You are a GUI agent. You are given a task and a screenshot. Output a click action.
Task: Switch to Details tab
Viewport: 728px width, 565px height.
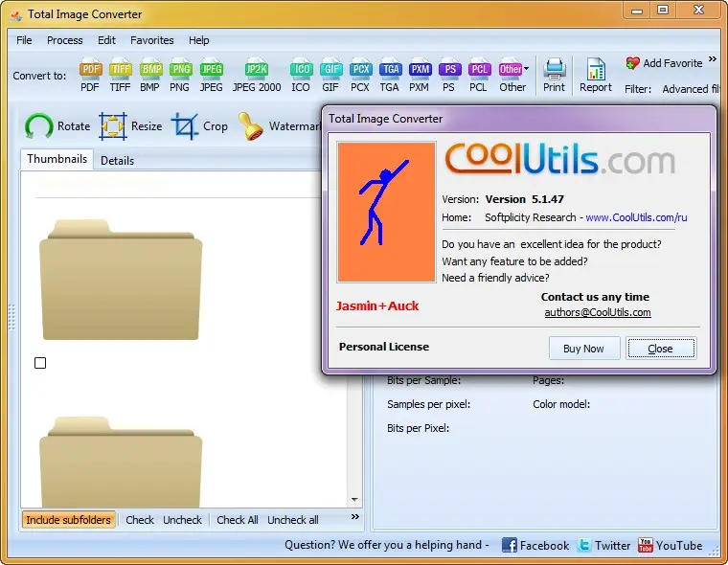pyautogui.click(x=117, y=161)
